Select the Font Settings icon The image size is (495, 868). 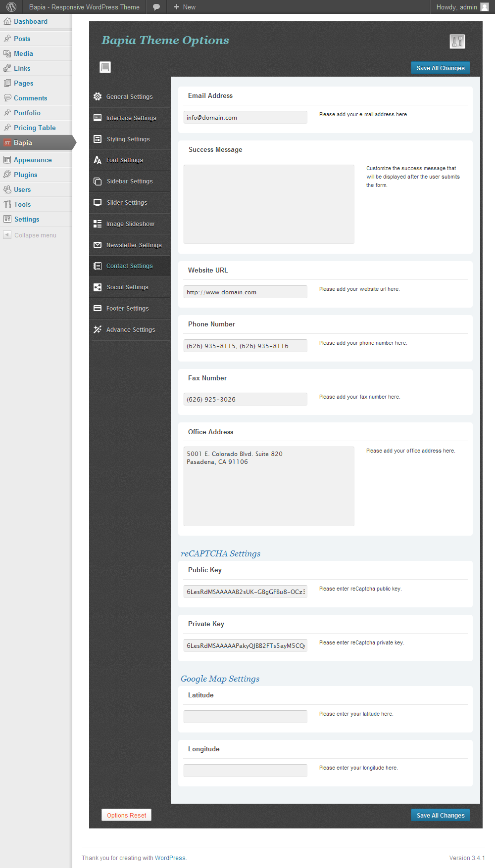pyautogui.click(x=98, y=160)
